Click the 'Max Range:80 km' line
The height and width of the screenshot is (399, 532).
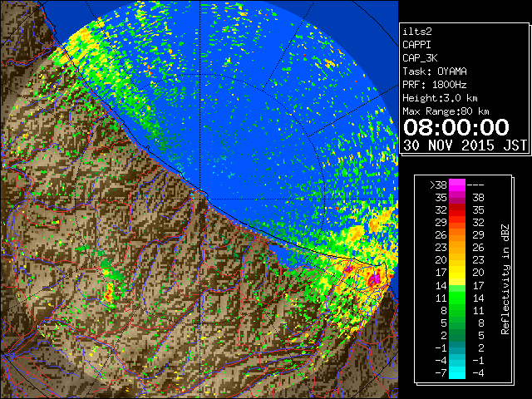(x=446, y=111)
